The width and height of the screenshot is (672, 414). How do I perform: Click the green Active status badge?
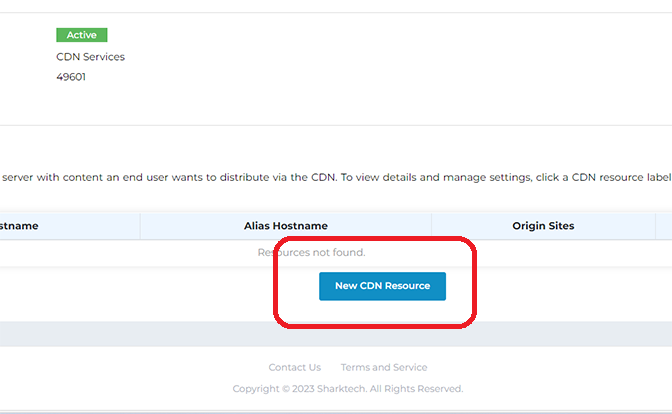pos(81,35)
